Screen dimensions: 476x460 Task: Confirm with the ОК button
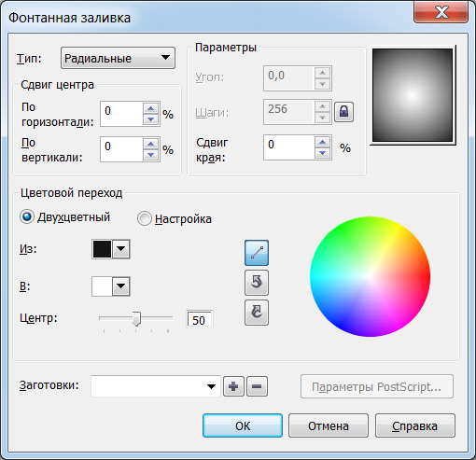[243, 425]
